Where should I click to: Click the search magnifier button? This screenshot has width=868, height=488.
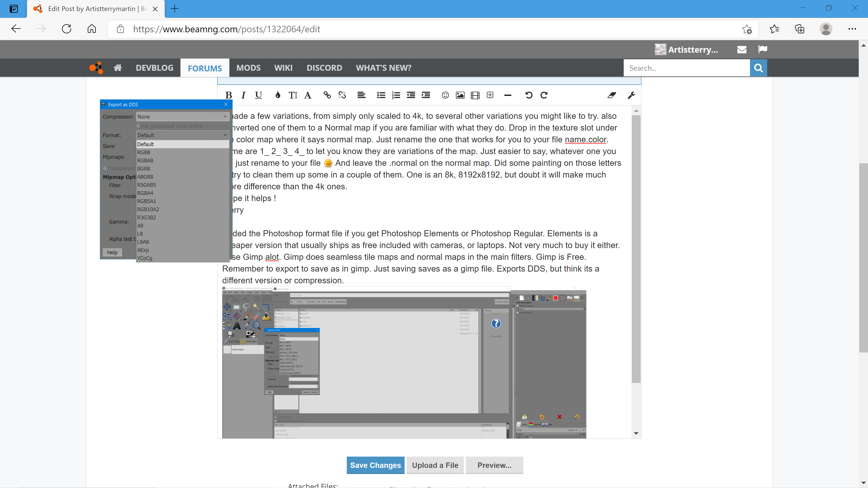tap(758, 68)
